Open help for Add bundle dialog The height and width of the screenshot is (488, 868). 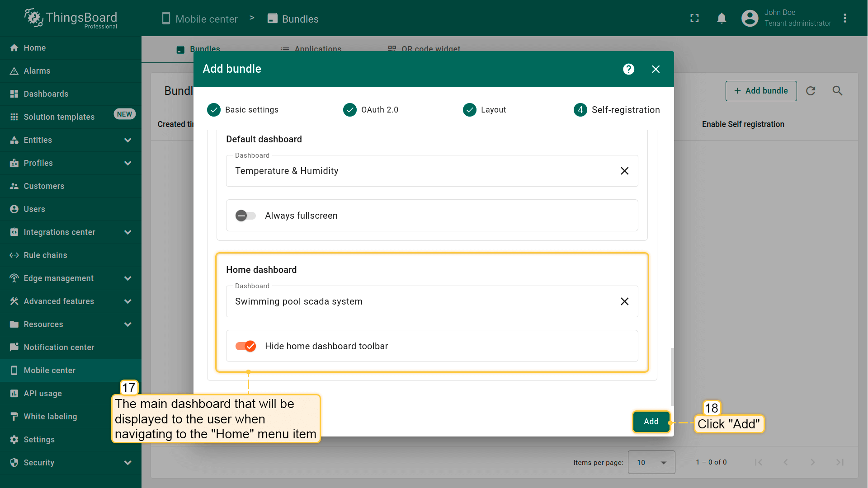[x=628, y=69]
